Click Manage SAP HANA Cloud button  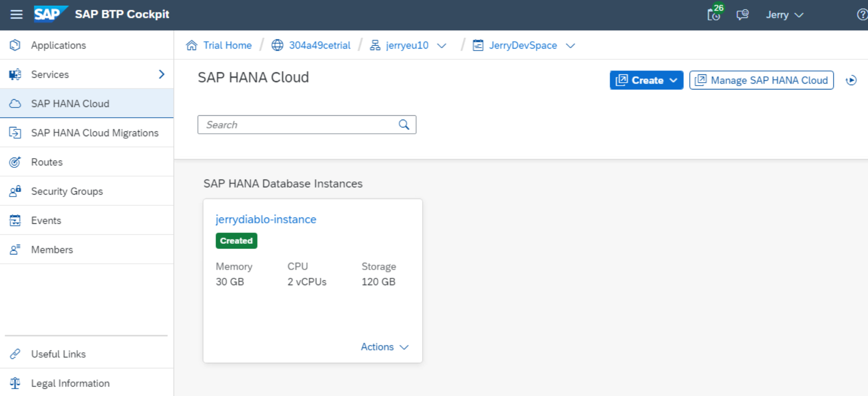coord(761,80)
